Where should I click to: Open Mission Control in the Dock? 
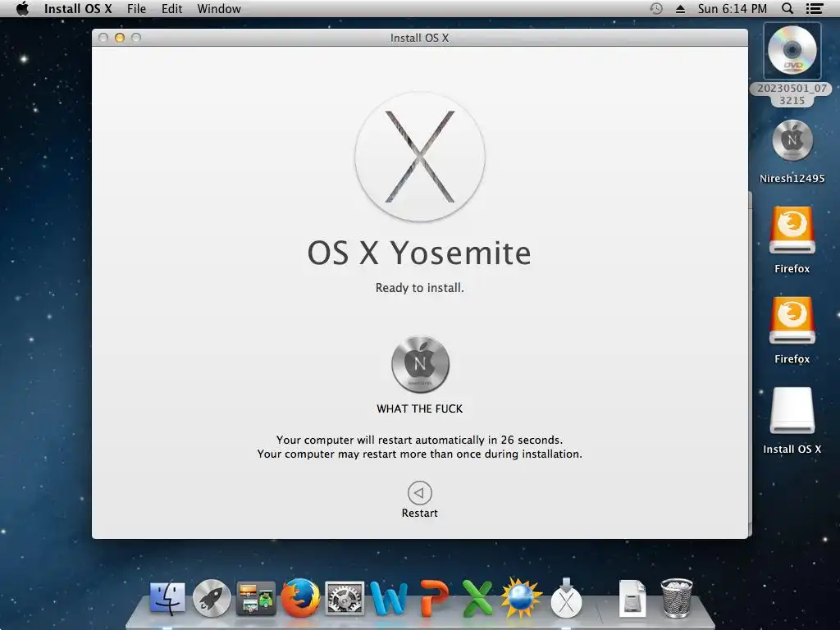click(x=256, y=598)
